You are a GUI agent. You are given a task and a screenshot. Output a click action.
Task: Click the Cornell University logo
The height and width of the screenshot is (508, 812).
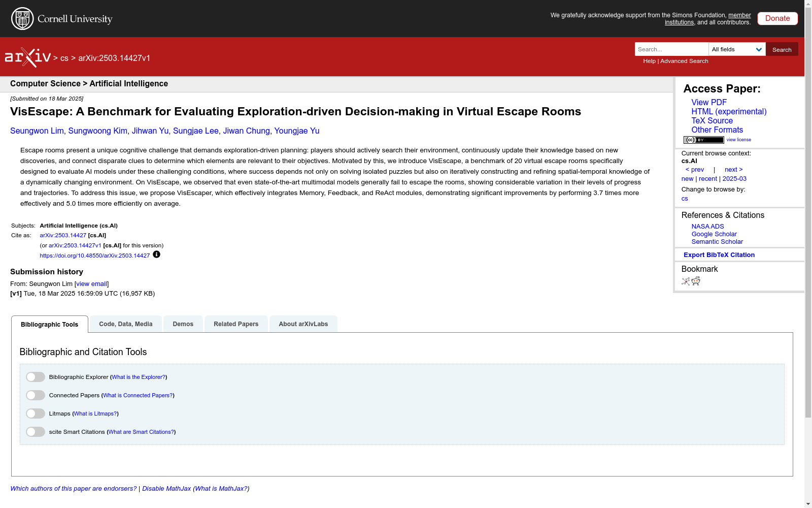tap(62, 19)
